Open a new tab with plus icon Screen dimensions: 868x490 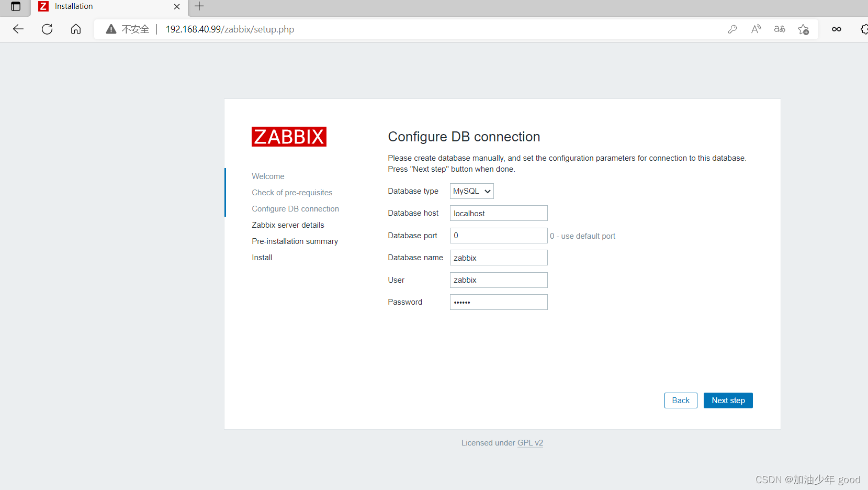pyautogui.click(x=199, y=6)
